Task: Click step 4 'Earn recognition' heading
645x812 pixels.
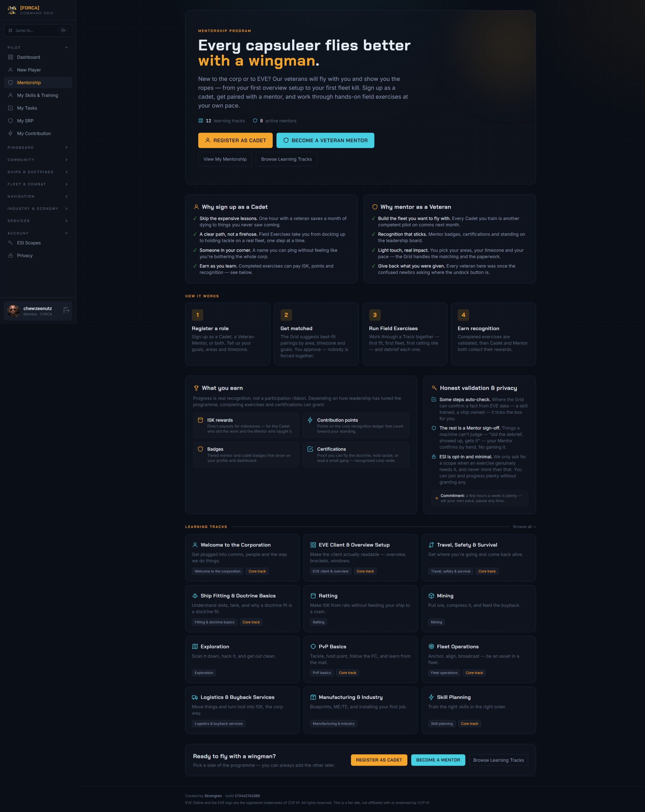Action: [478, 329]
